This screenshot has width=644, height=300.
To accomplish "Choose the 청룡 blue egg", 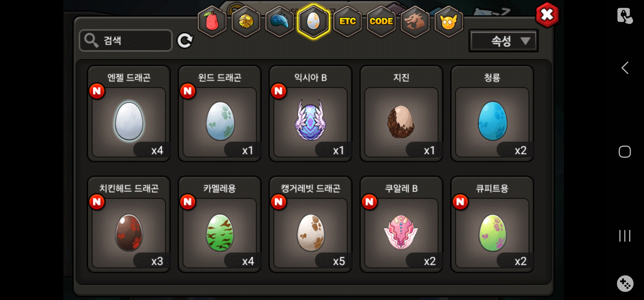I will [x=492, y=114].
